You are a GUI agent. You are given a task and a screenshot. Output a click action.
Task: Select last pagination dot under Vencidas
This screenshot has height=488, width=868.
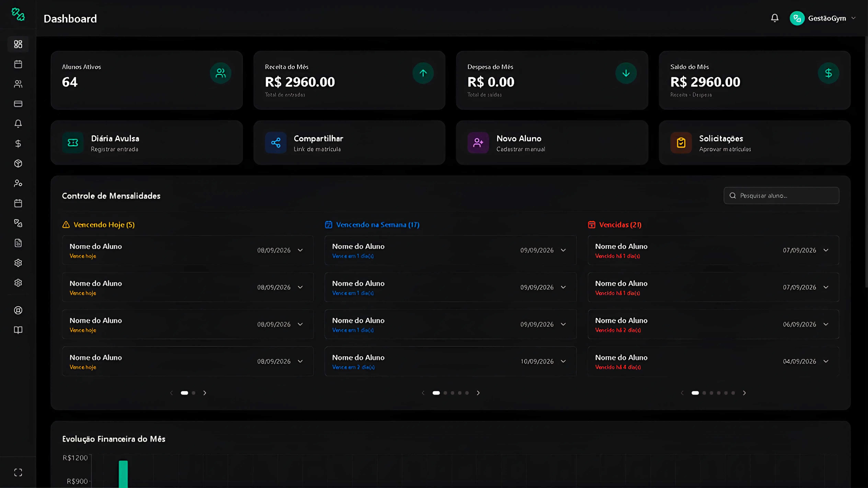tap(733, 393)
